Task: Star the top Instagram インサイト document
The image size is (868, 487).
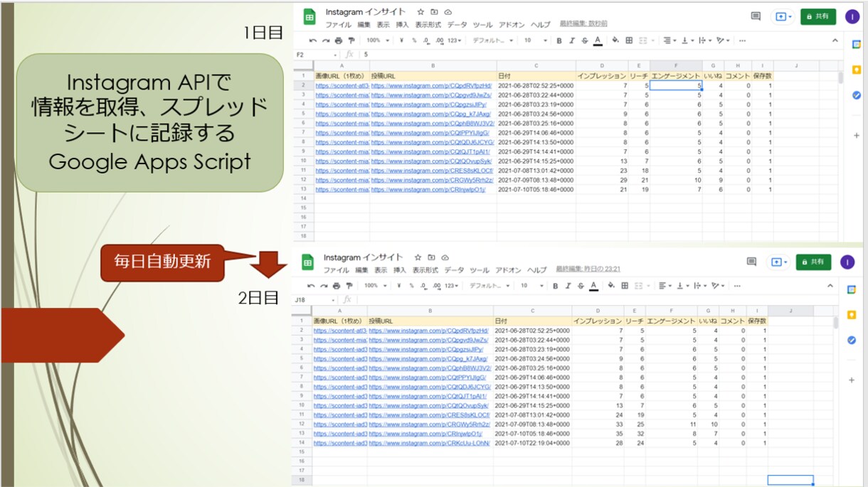Action: [x=420, y=12]
